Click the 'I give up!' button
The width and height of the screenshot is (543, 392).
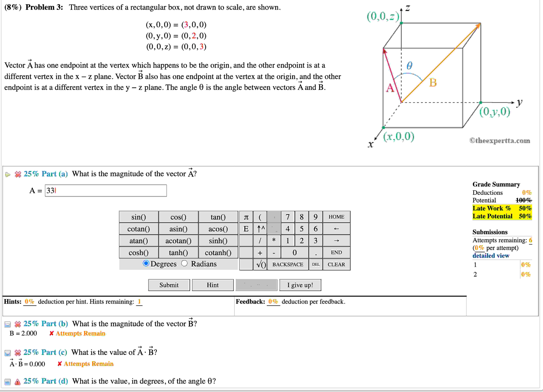[300, 285]
